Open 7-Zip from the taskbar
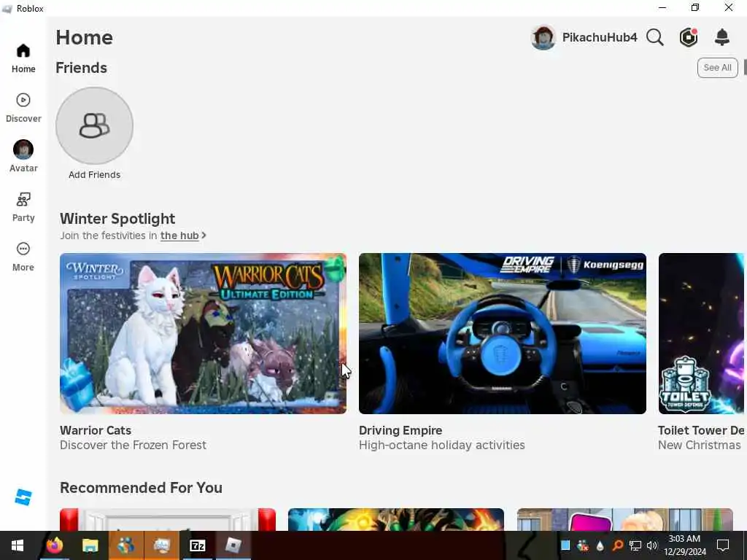Image resolution: width=747 pixels, height=560 pixels. point(197,545)
